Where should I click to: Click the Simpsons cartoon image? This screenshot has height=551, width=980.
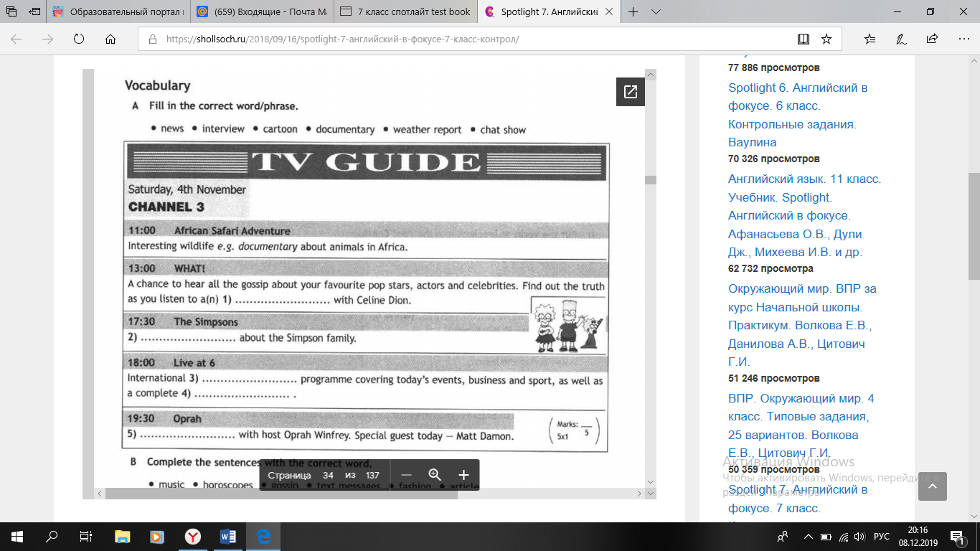[x=567, y=325]
